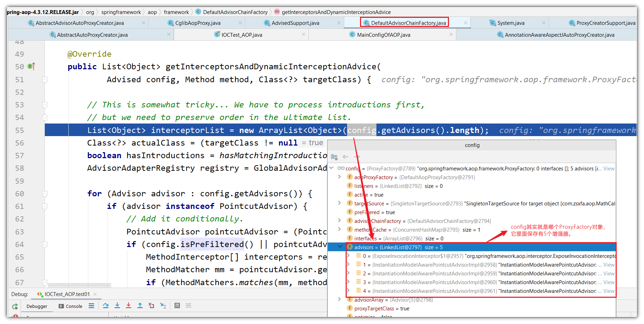Select the preFiltered = true row

coord(471,212)
